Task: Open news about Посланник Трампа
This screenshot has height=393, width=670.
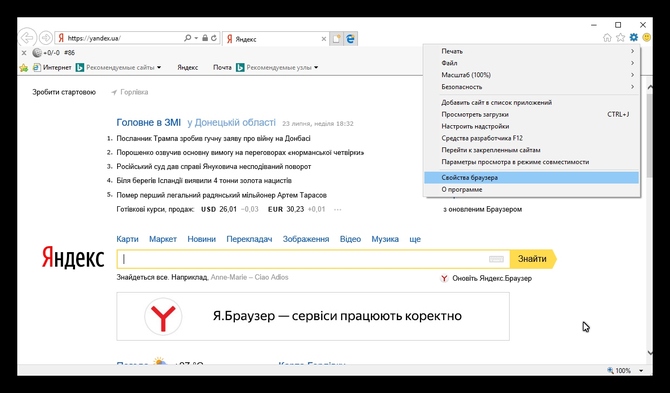Action: [x=213, y=138]
